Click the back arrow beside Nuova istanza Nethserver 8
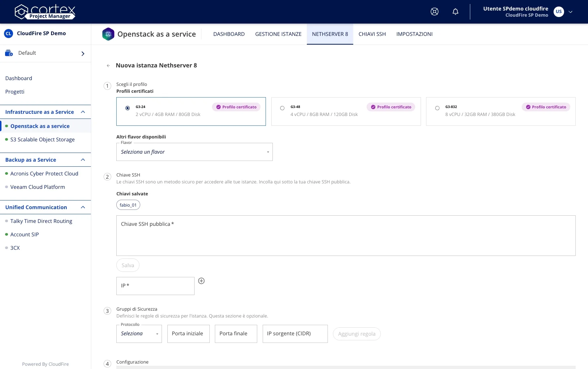588x369 pixels. (108, 65)
